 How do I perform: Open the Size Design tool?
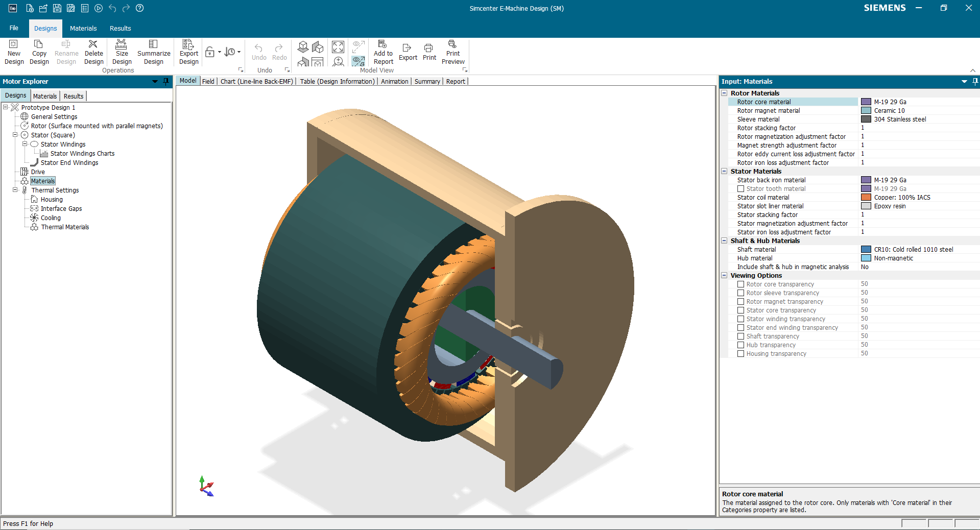click(x=122, y=52)
